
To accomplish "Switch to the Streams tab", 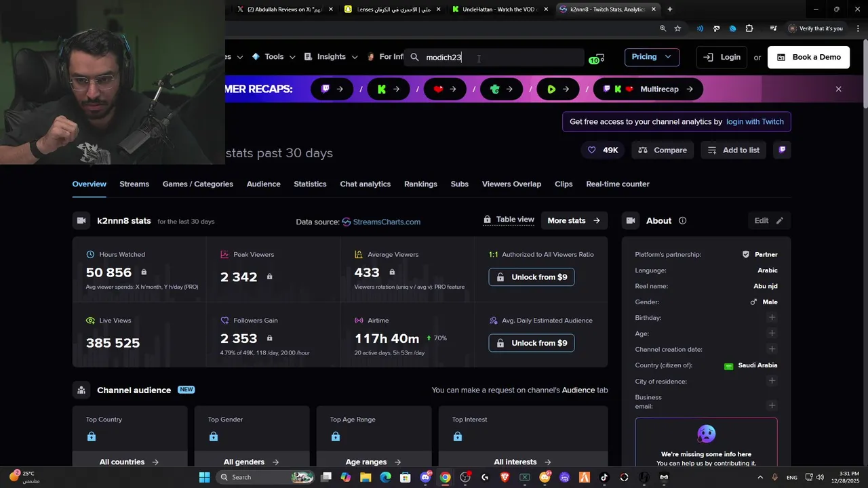I will [134, 184].
